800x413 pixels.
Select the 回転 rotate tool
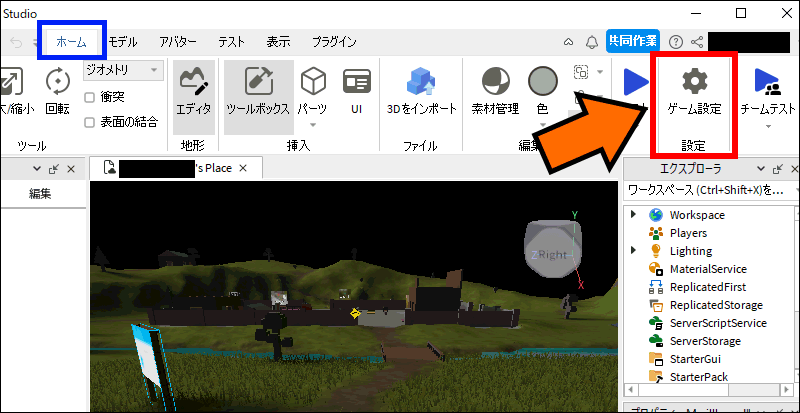coord(58,92)
